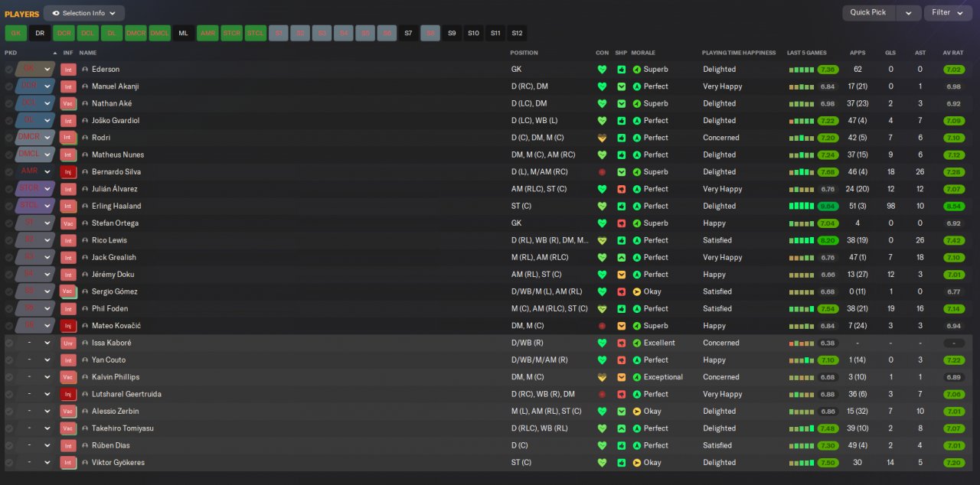Toggle the pick checkmark for Stefan Ortega
Image resolution: width=980 pixels, height=485 pixels.
point(8,223)
